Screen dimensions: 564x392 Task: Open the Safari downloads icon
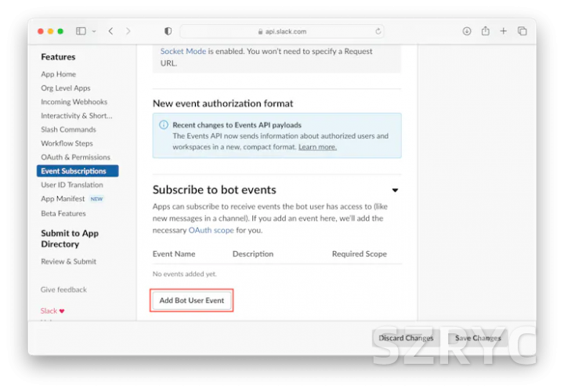click(467, 31)
